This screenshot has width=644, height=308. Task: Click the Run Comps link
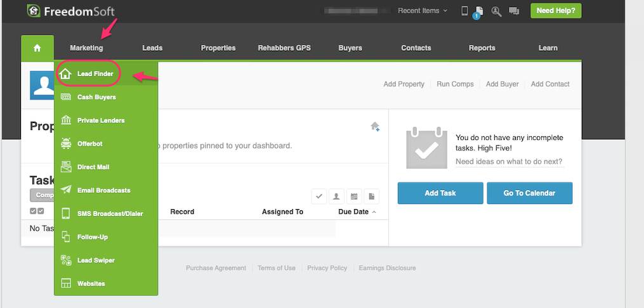click(455, 84)
